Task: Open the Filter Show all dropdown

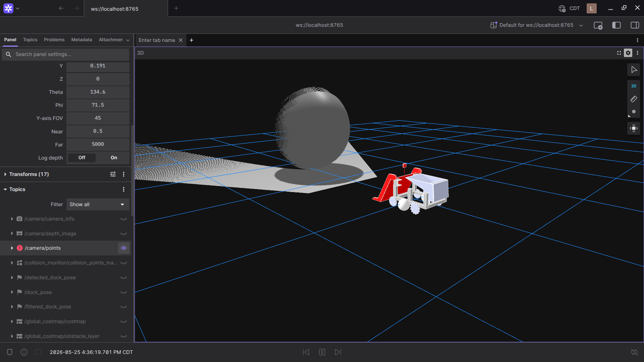Action: [x=98, y=204]
